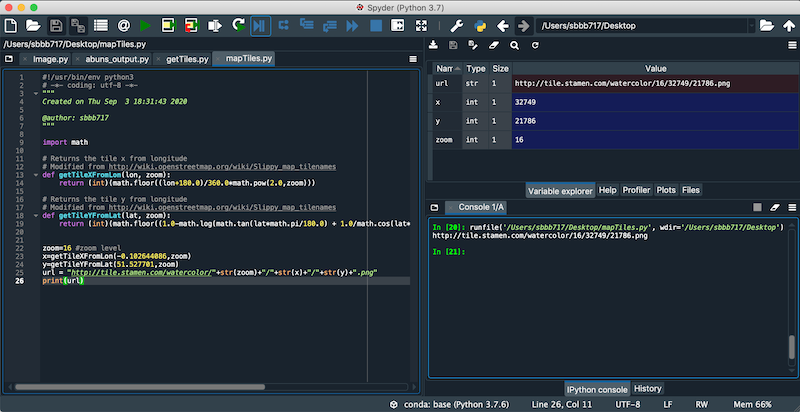Click Save data icon in Variable explorer
The height and width of the screenshot is (412, 800).
[453, 45]
